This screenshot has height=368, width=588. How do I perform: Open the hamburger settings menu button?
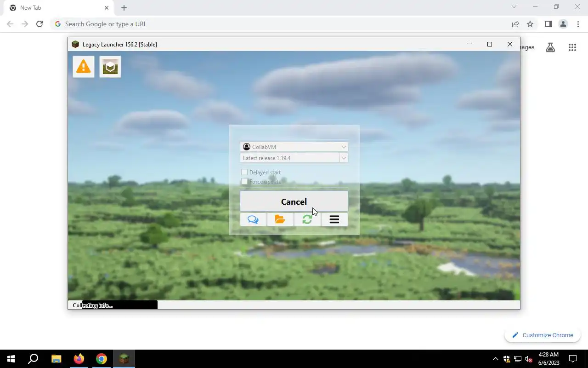tap(334, 219)
